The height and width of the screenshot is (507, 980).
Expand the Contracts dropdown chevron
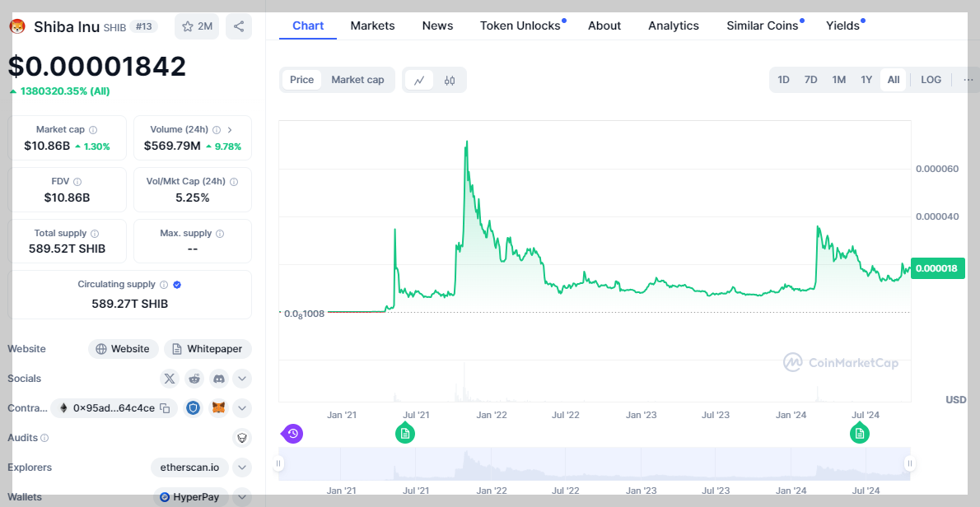[x=242, y=408]
